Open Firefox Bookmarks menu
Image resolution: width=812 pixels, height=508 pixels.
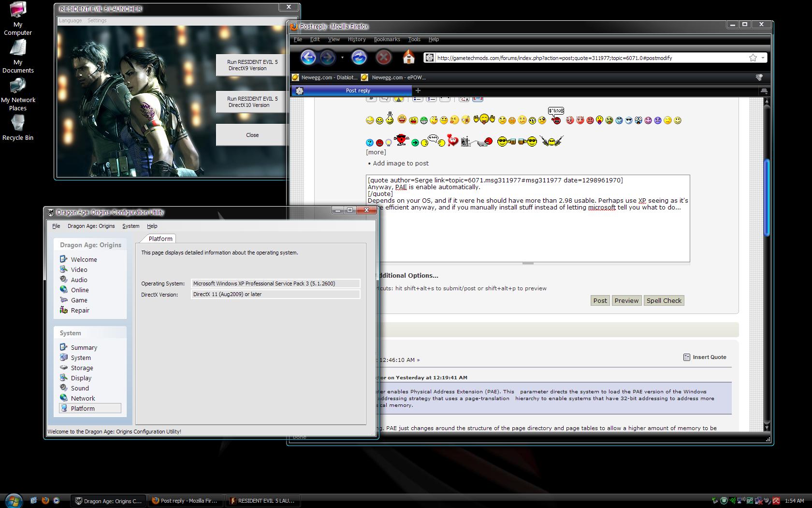click(387, 39)
